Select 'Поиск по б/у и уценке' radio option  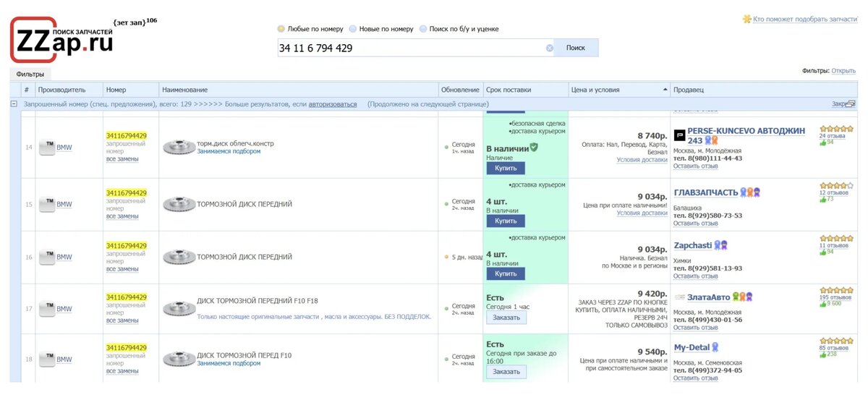pyautogui.click(x=423, y=29)
